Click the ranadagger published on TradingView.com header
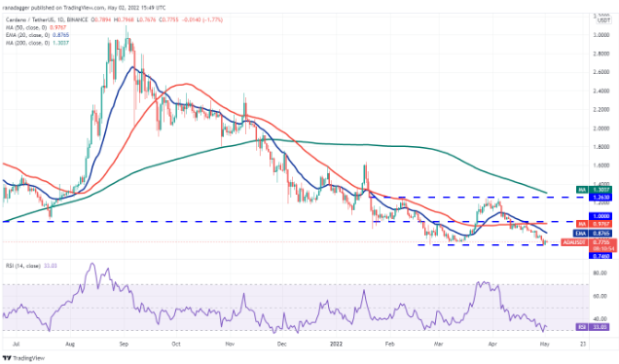This screenshot has height=364, width=619. click(84, 7)
